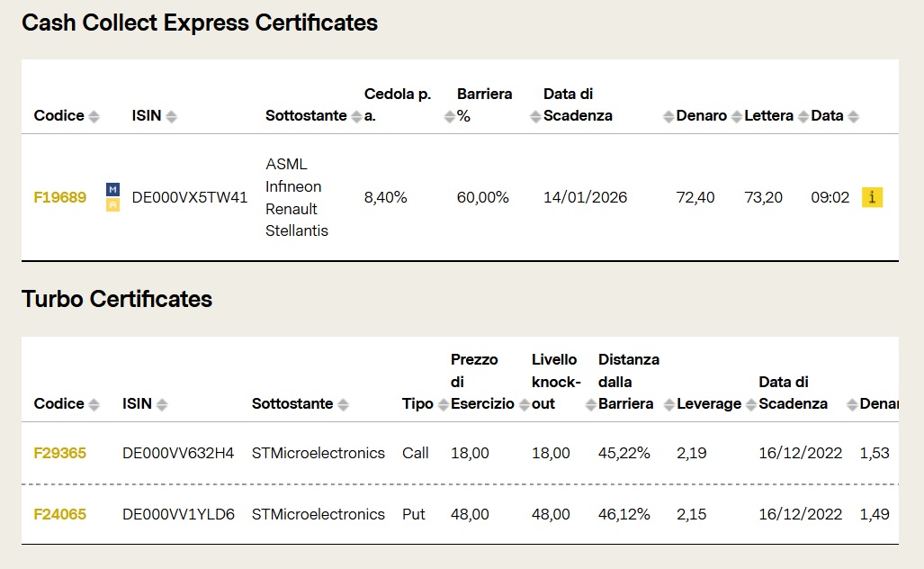Click the Cash Collect Express Certificates heading
Viewport: 924px width, 569px height.
[x=200, y=23]
